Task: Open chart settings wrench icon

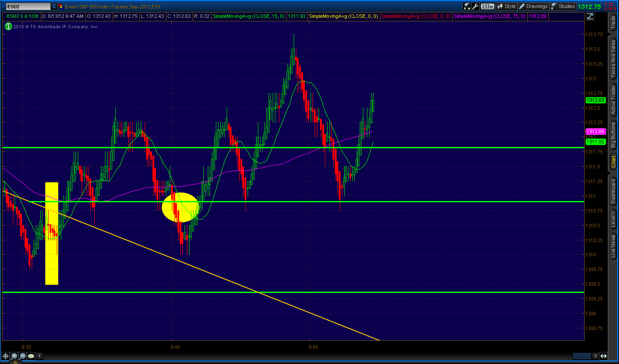Action: [476, 6]
